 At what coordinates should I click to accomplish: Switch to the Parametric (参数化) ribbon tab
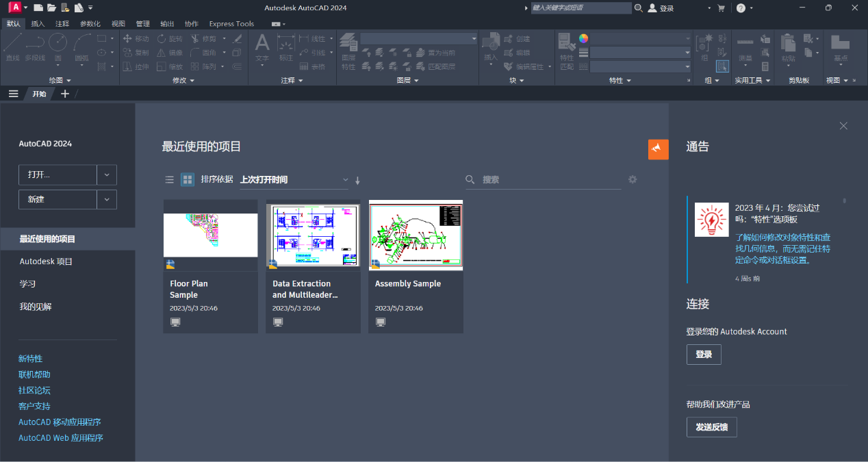pyautogui.click(x=90, y=23)
